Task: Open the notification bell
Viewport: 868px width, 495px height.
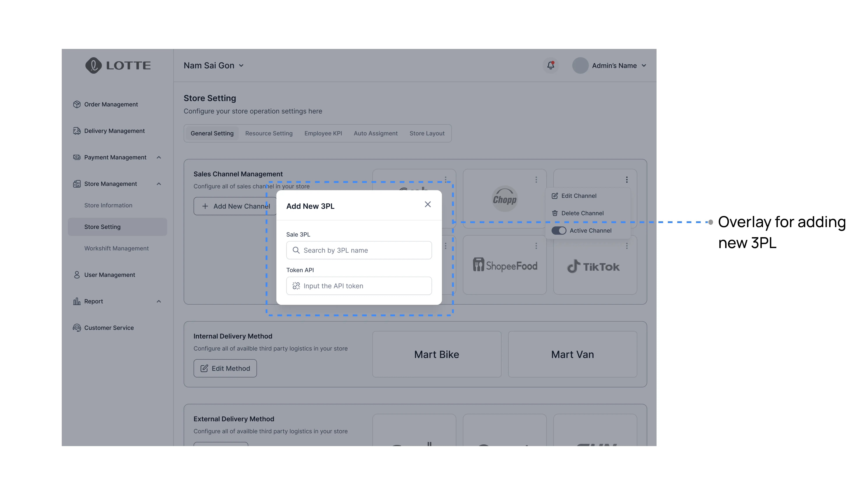Action: [551, 65]
